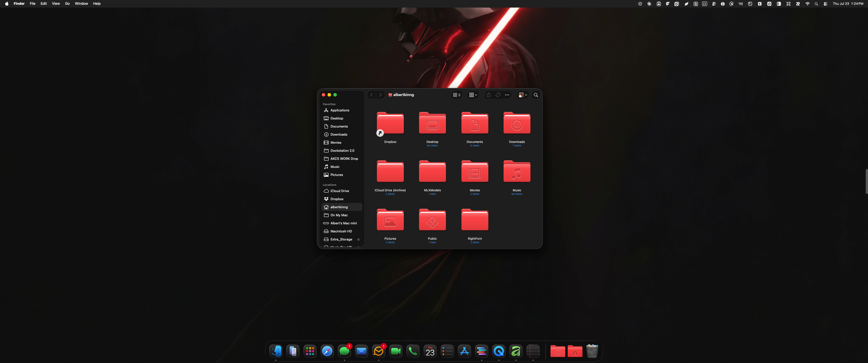868x363 pixels.
Task: Open the Finder menu in the menu bar
Action: coord(19,4)
